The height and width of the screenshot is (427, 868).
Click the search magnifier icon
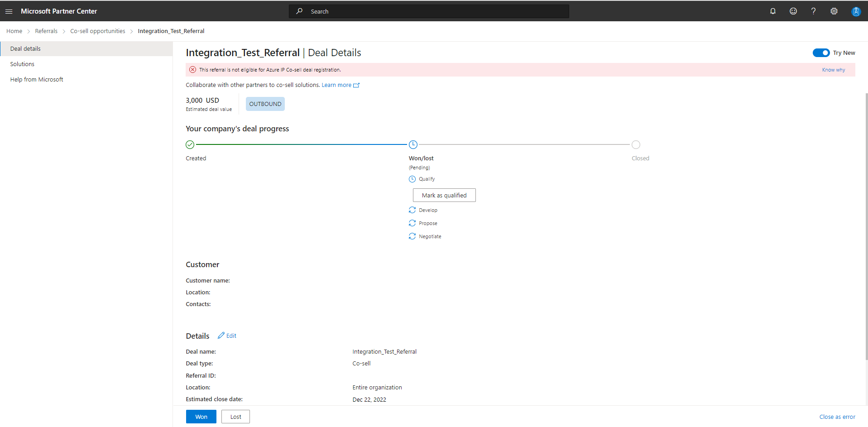point(299,11)
